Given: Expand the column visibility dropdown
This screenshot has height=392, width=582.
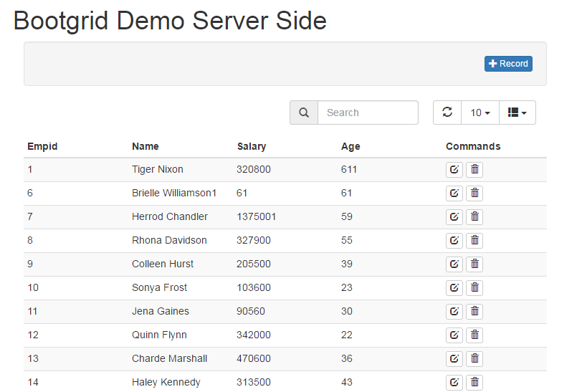Looking at the screenshot, I should tap(517, 113).
